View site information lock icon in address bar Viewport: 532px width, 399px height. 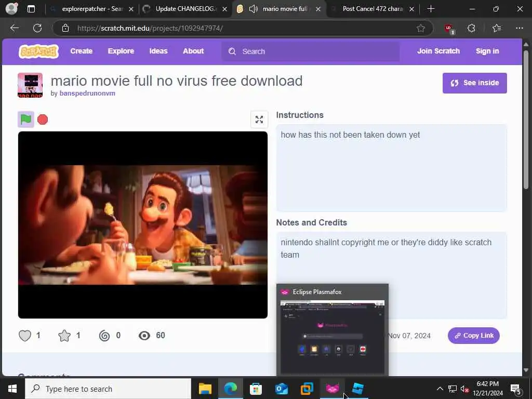pos(65,28)
